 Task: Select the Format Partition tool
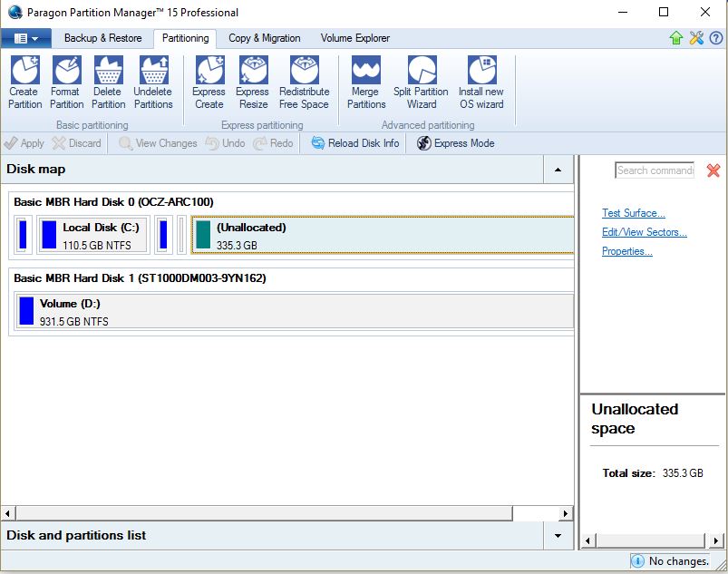point(67,83)
